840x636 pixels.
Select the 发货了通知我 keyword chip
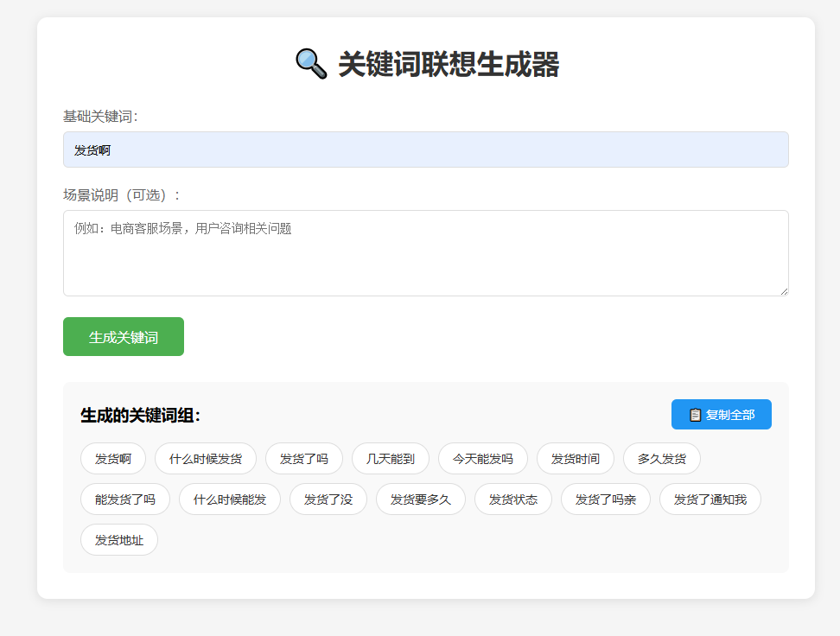(710, 499)
